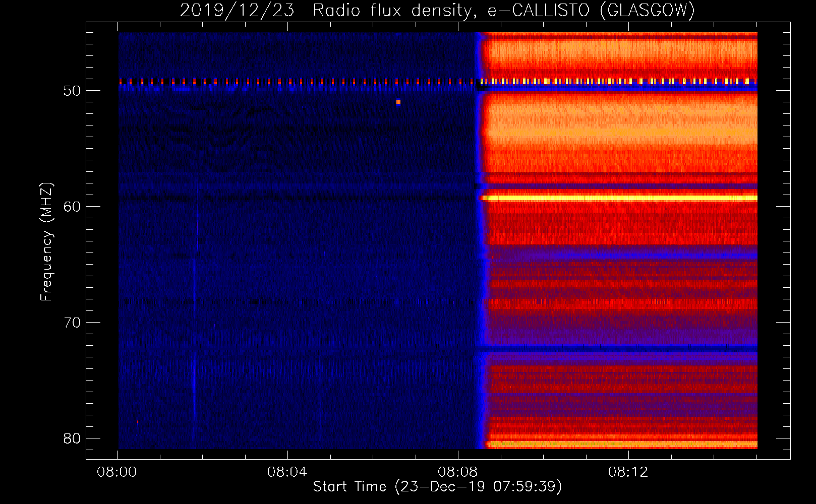Click the Start Time axis label
The width and height of the screenshot is (816, 504).
437,486
